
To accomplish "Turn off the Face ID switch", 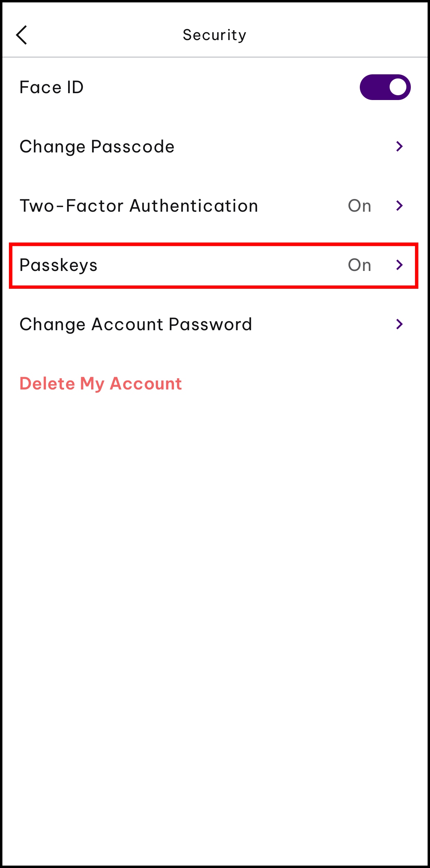I will tap(385, 87).
